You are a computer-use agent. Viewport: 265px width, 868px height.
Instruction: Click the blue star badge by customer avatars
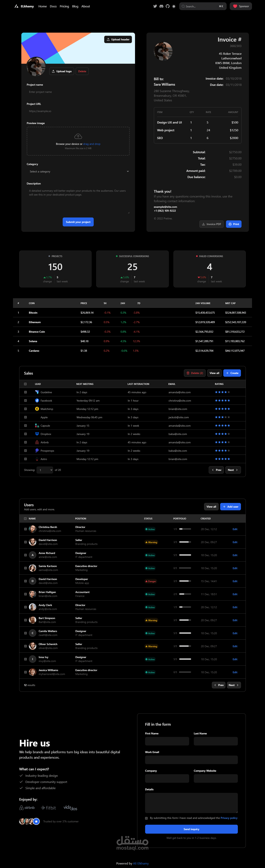[36, 822]
